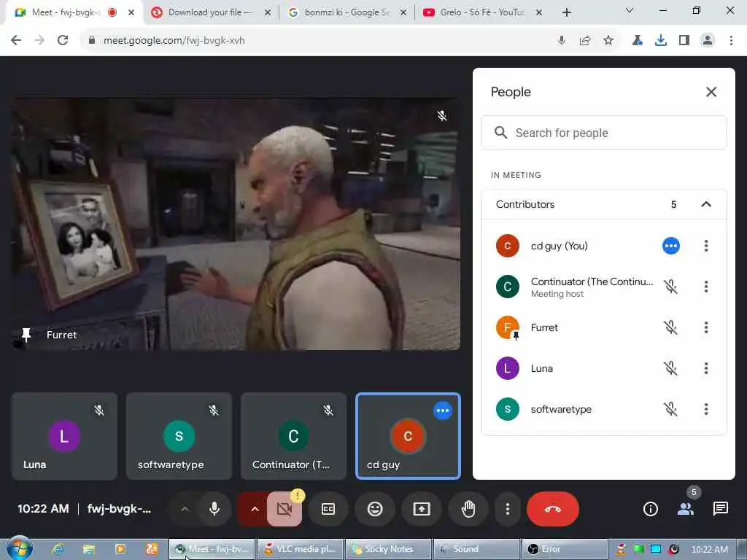
Task: Bookmark this page with the star icon
Action: [x=608, y=41]
